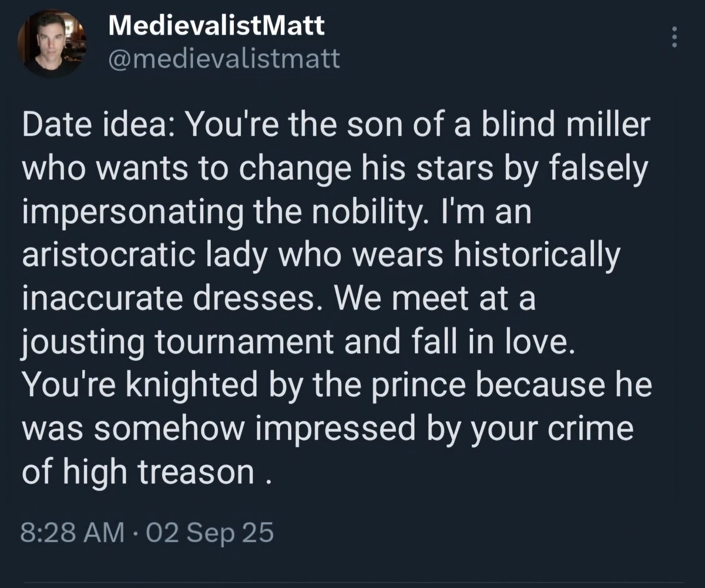Viewport: 705px width, 588px height.
Task: Open the three-dot more options menu
Action: tap(674, 37)
